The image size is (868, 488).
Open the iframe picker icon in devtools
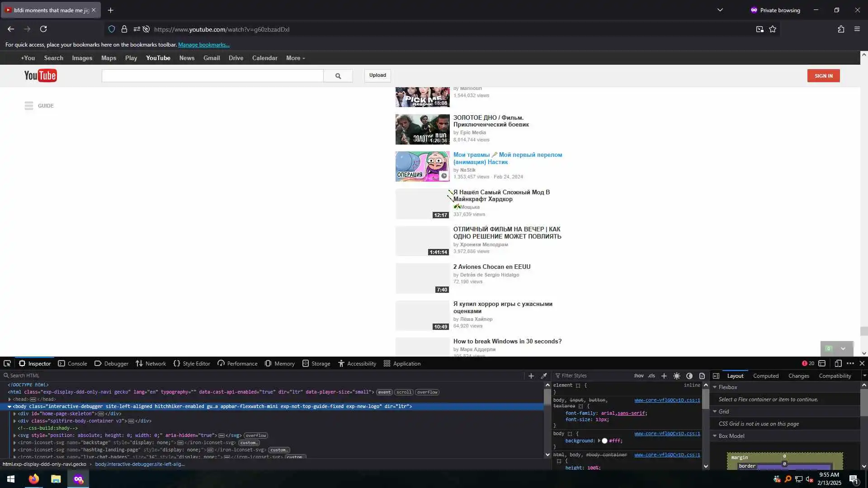(822, 363)
